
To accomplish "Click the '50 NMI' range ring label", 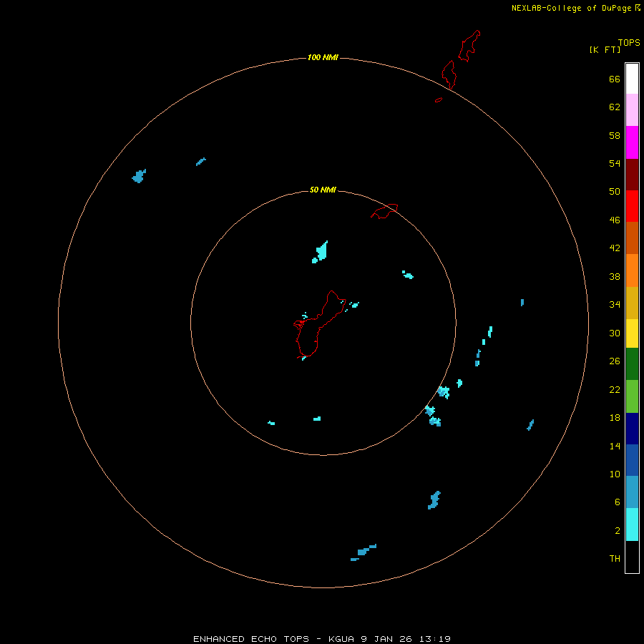I will (323, 190).
